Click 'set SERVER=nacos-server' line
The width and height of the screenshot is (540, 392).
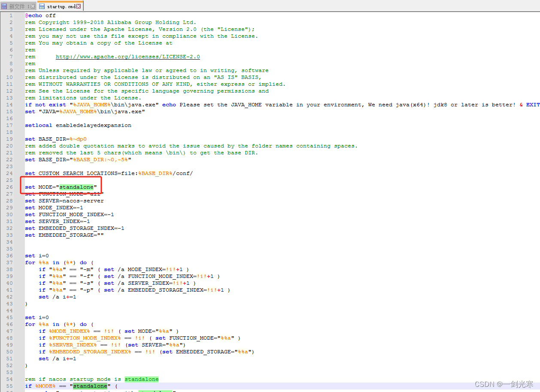coord(64,201)
